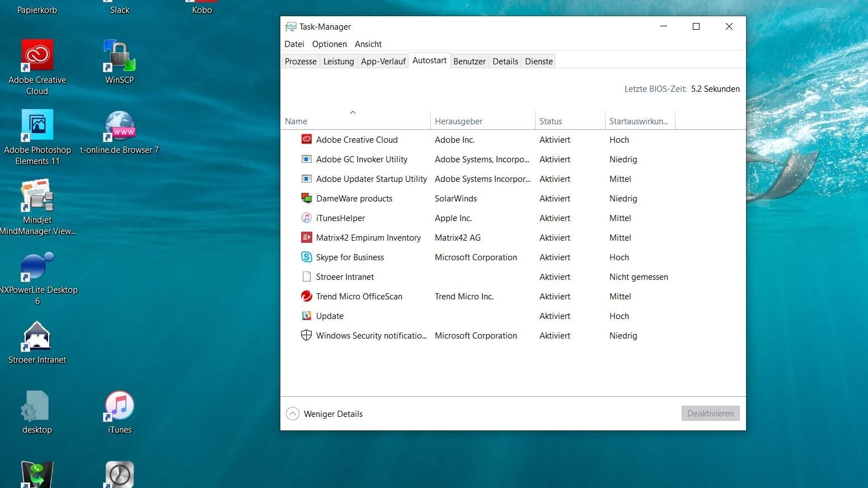Click the Adobe GC Invoker Utility row icon
The height and width of the screenshot is (488, 868).
(306, 159)
